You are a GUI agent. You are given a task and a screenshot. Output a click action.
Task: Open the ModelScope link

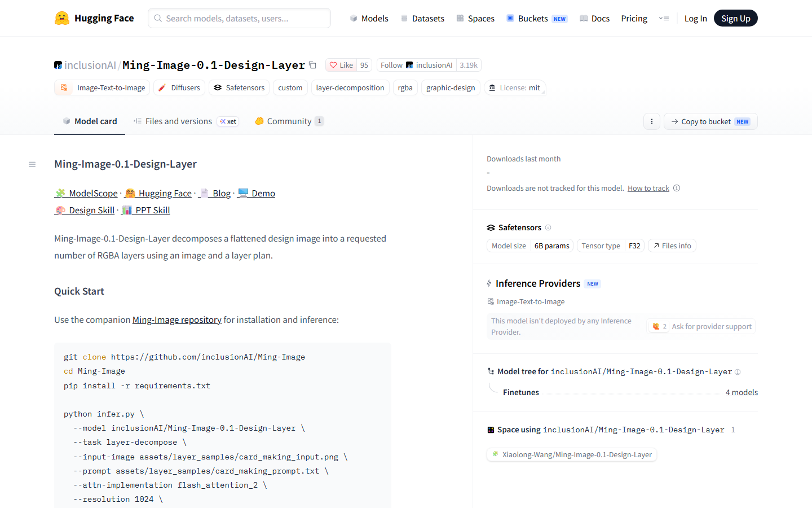click(86, 193)
